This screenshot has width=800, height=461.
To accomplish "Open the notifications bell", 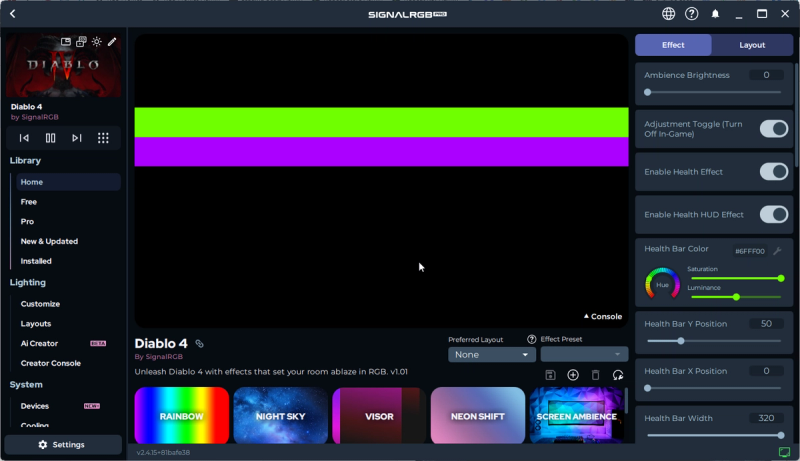I will [x=715, y=14].
